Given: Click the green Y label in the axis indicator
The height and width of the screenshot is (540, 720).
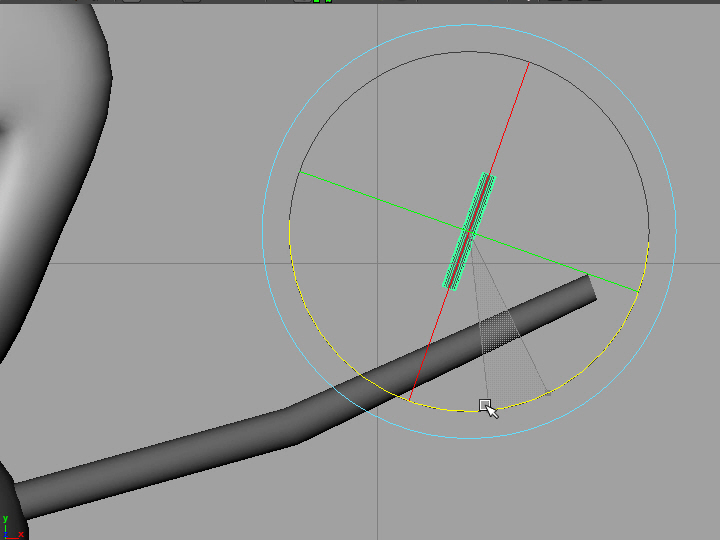Looking at the screenshot, I should point(5,518).
